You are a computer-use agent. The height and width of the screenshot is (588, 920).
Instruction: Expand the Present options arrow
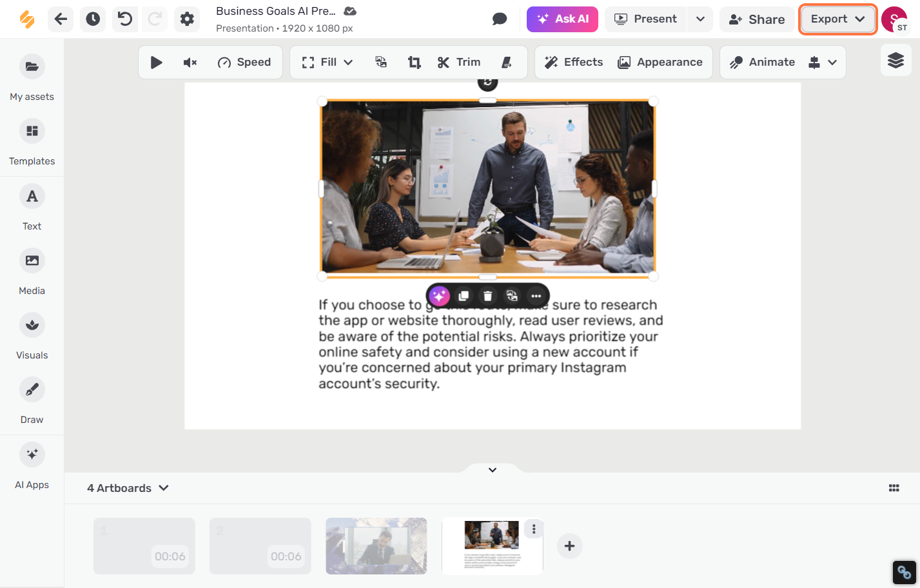pyautogui.click(x=700, y=19)
